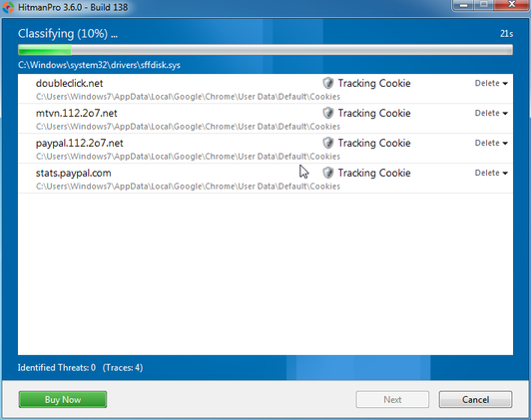Click the Cookies file path under doubleclick.net
This screenshot has height=420, width=531.
(x=188, y=97)
